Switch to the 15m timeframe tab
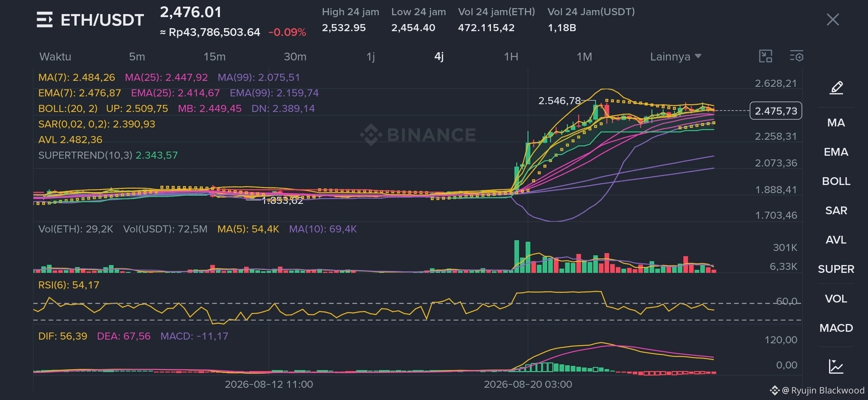Viewport: 868px width, 400px height. click(x=214, y=57)
